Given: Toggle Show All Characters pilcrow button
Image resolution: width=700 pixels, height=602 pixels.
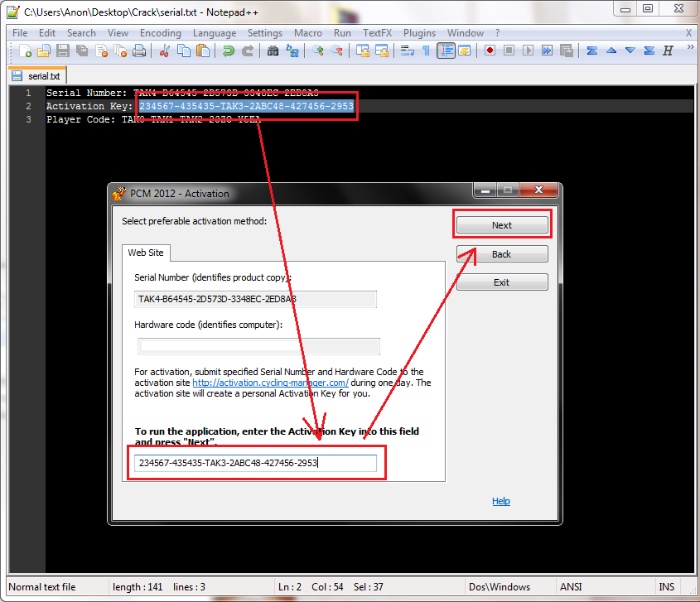Looking at the screenshot, I should 427,51.
